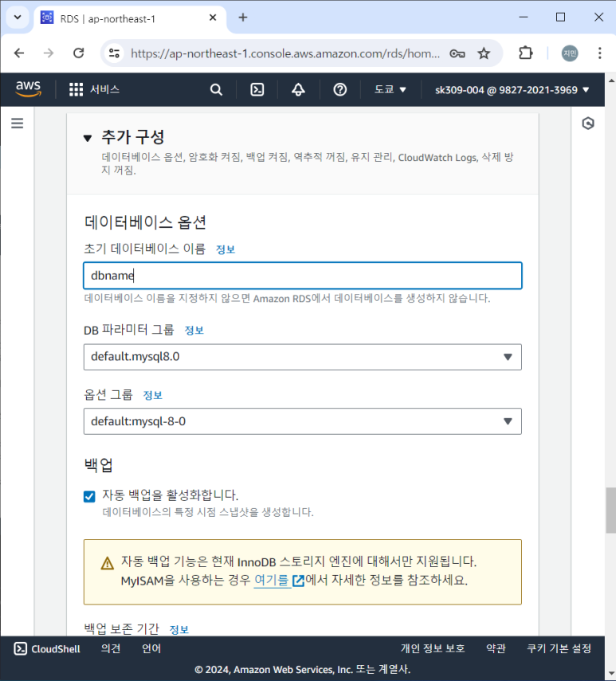This screenshot has height=681, width=616.
Task: Open Chrome three-dot menu
Action: 599,53
